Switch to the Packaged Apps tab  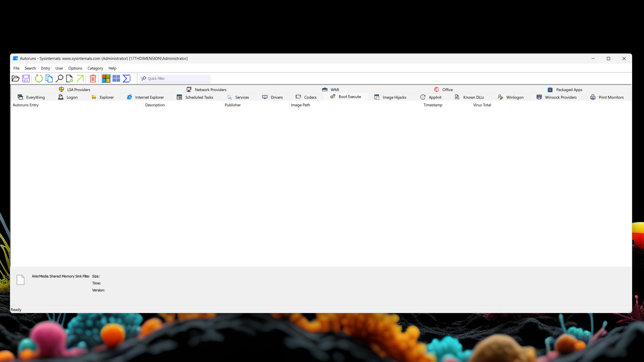click(565, 90)
